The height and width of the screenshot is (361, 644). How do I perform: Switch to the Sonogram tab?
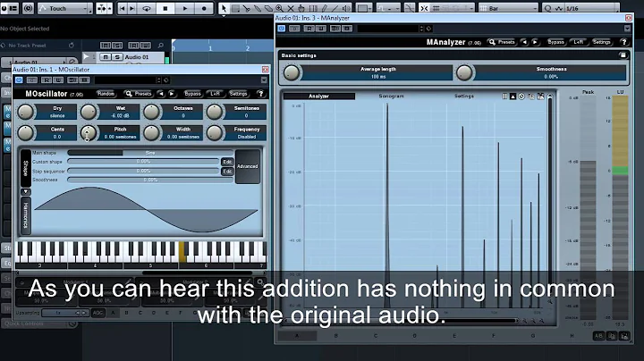[x=391, y=96]
